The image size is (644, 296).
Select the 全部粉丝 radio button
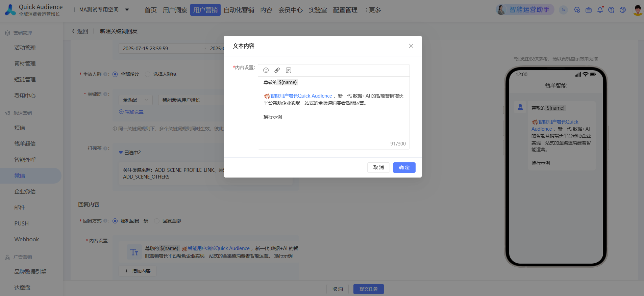coord(115,74)
